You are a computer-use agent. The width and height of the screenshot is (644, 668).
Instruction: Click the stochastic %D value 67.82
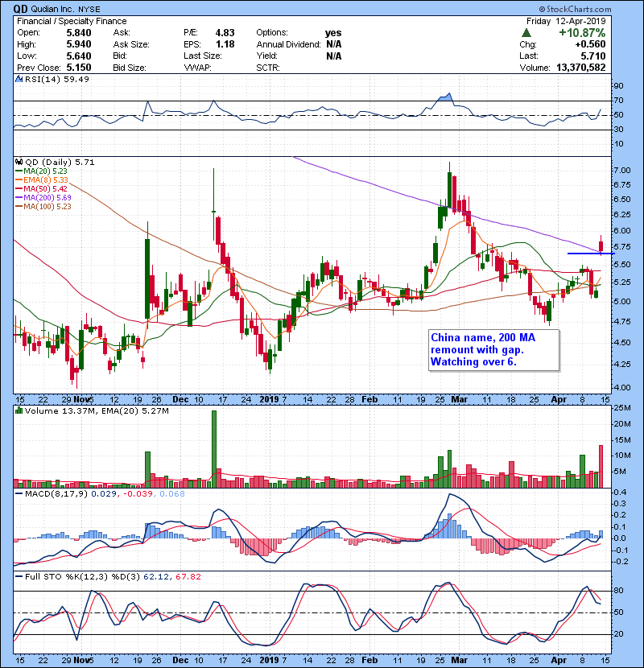[188, 576]
